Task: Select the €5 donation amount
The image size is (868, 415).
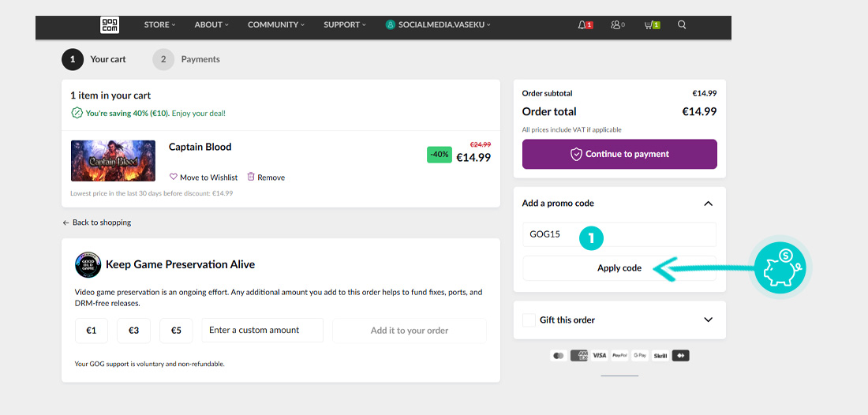Action: coord(176,331)
